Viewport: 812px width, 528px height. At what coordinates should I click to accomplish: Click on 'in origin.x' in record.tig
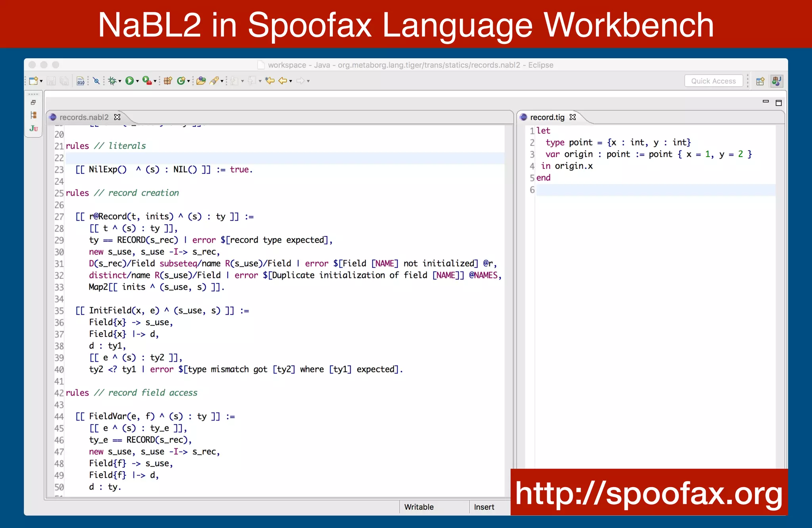coord(567,166)
